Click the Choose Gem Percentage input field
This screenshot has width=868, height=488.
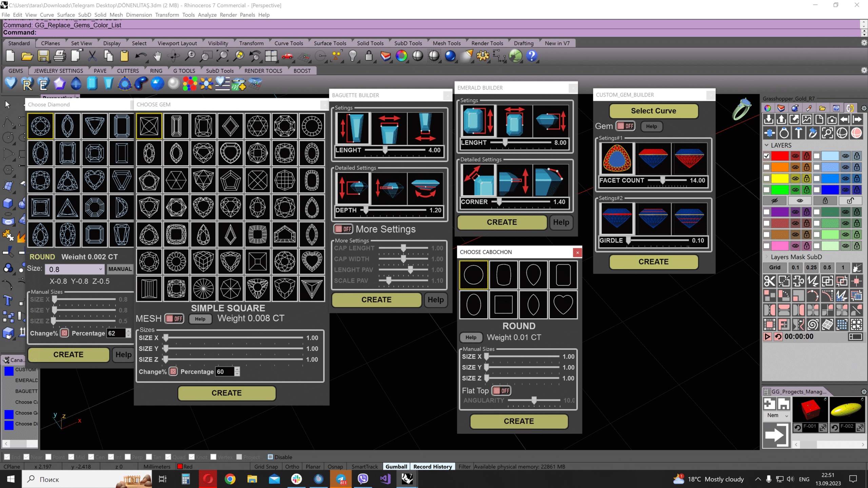point(225,371)
